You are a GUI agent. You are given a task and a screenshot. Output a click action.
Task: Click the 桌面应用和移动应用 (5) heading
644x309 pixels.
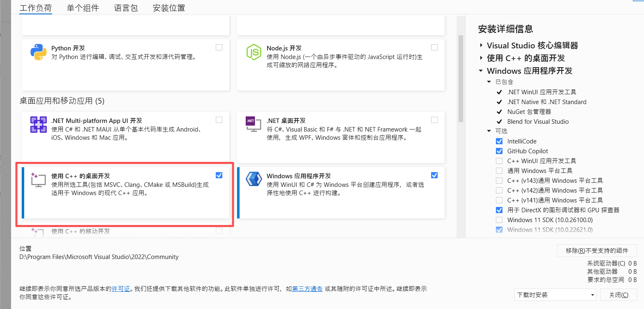[x=62, y=101]
